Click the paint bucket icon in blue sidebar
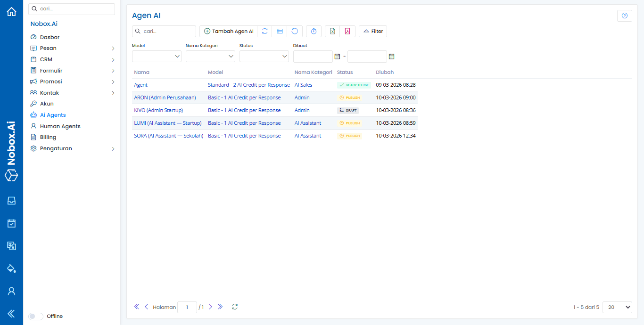The image size is (644, 325). click(11, 268)
